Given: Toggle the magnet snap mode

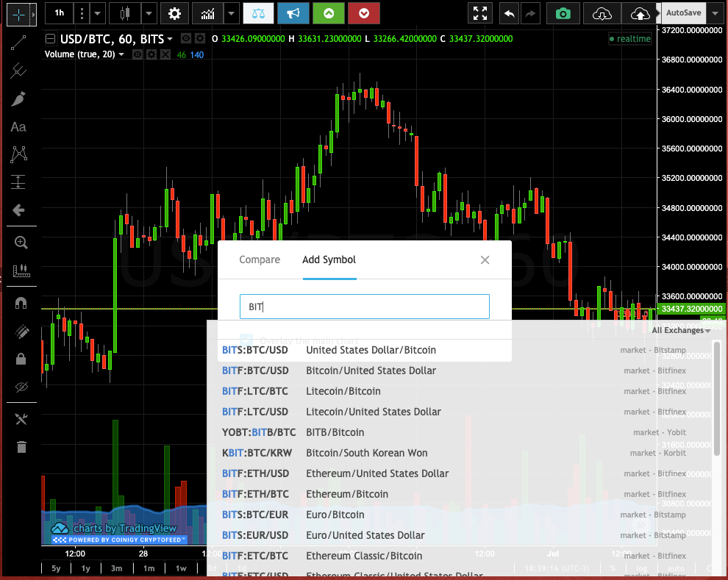Looking at the screenshot, I should coord(21,303).
